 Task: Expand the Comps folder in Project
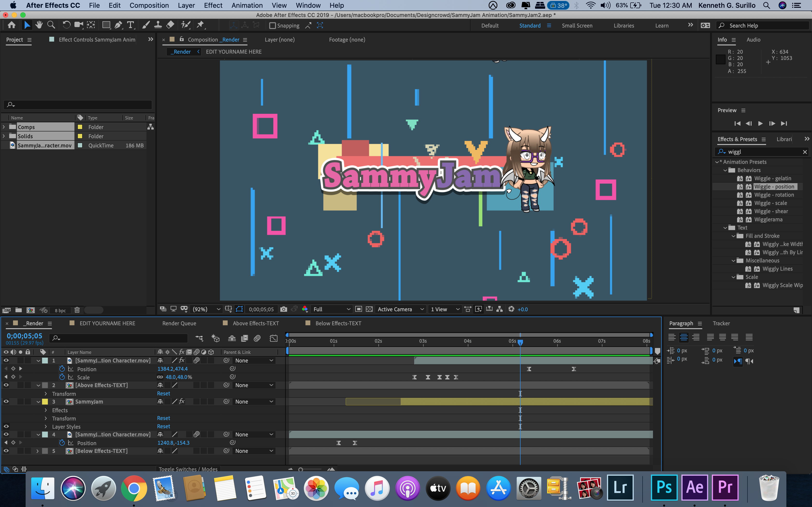coord(4,127)
